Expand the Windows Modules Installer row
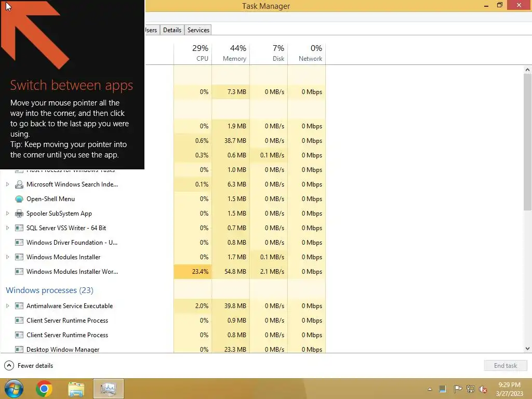Image resolution: width=532 pixels, height=399 pixels. 7,257
